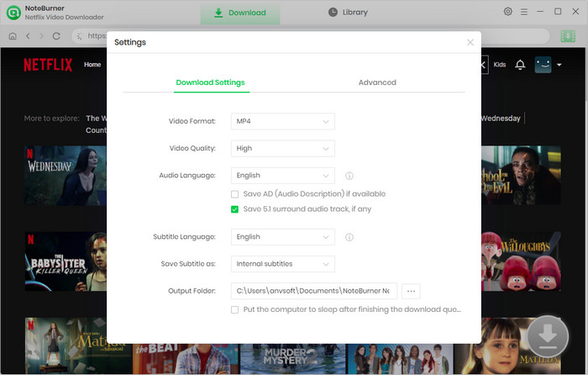
Task: Open the Beat movie thumbnail
Action: [x=186, y=359]
